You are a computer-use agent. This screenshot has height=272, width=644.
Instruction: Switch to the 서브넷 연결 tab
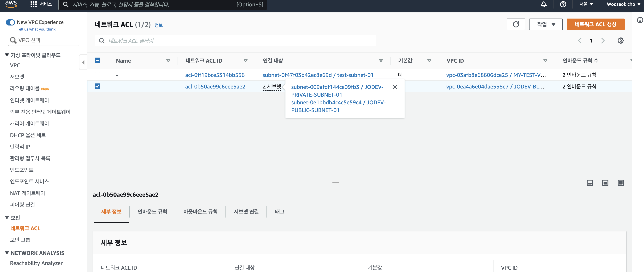click(246, 212)
